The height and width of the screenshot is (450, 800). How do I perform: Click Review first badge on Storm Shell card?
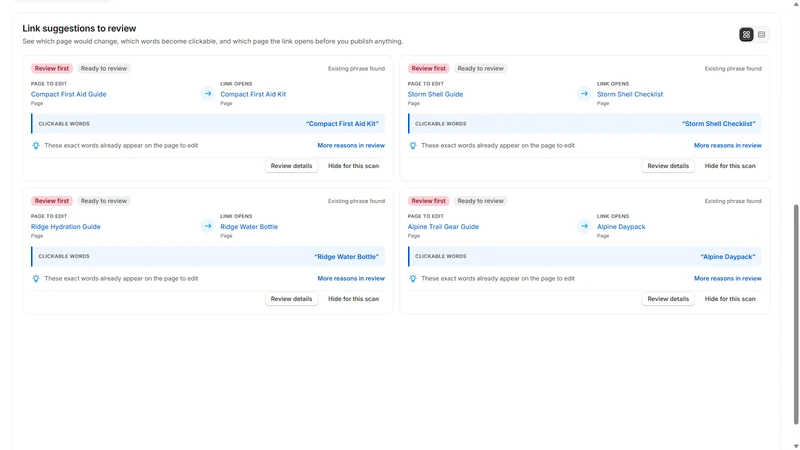point(429,68)
